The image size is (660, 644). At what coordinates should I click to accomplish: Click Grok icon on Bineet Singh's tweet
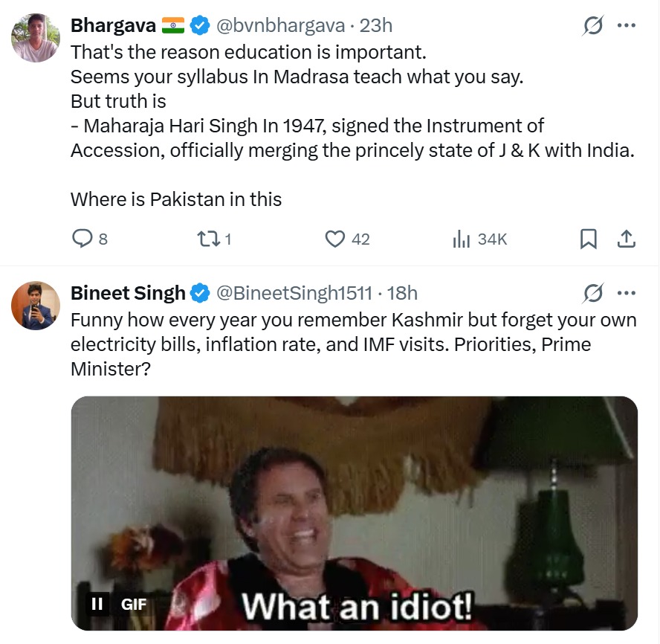point(592,294)
